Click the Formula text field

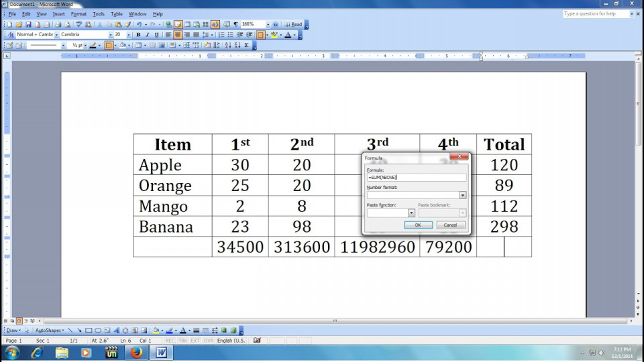[x=417, y=177]
